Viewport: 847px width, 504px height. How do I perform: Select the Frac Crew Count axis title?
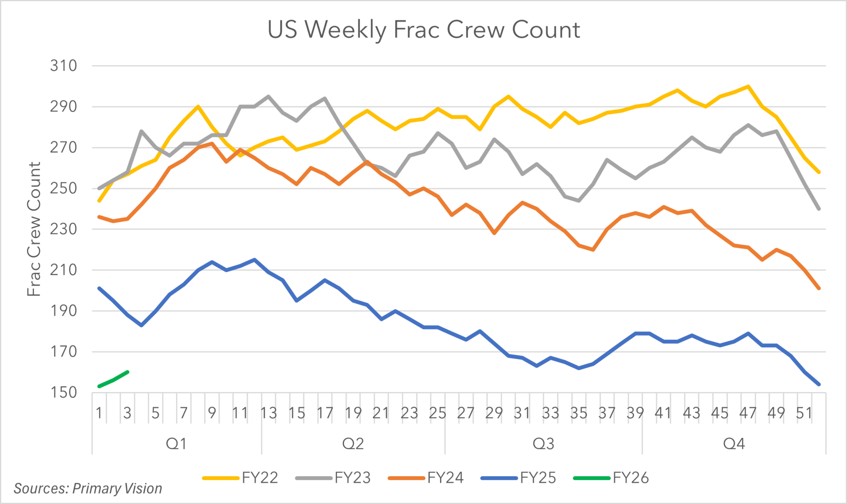(34, 229)
